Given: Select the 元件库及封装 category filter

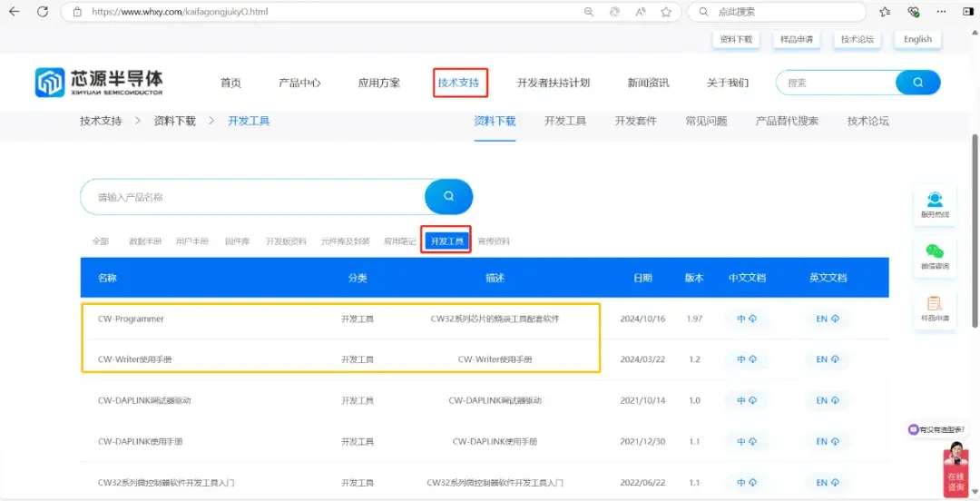Looking at the screenshot, I should click(x=345, y=241).
